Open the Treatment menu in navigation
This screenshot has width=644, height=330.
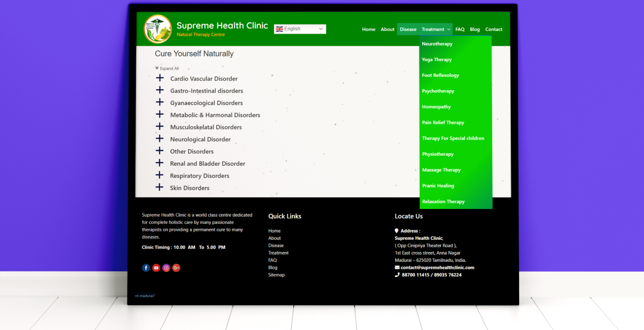435,30
